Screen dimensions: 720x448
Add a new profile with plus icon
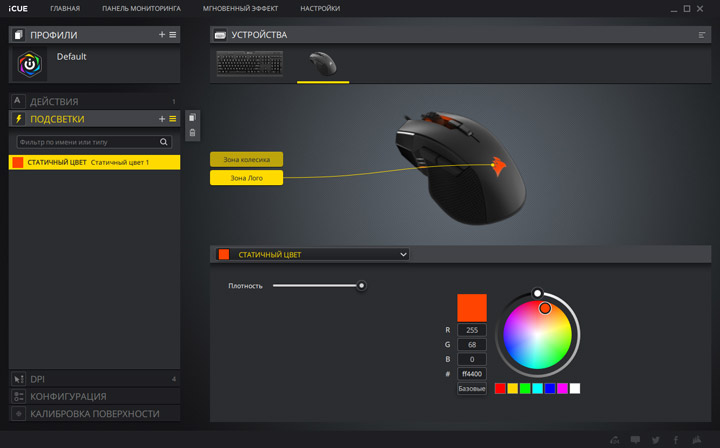point(162,34)
